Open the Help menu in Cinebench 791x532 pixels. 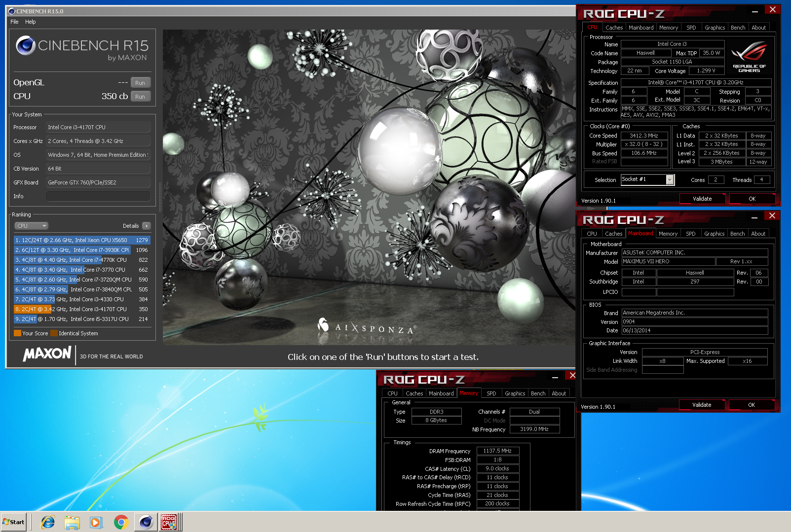point(31,22)
